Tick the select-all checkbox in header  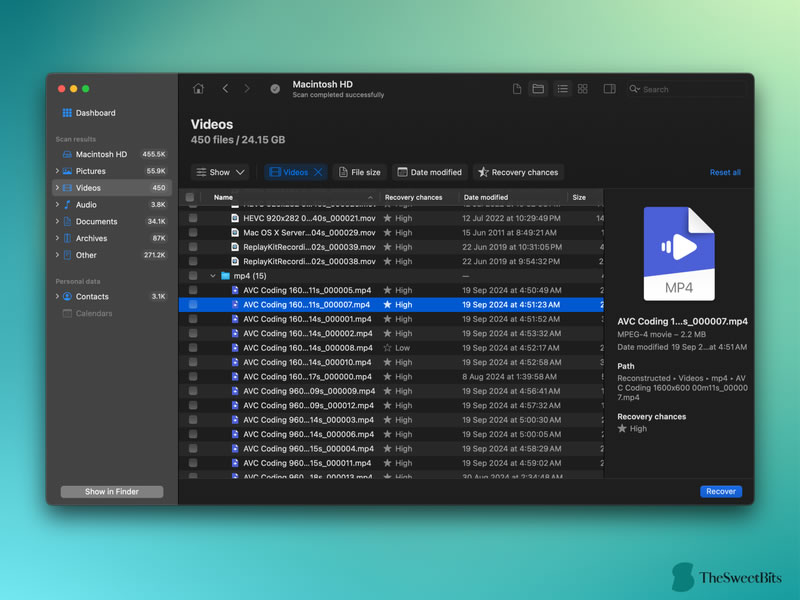coord(190,197)
